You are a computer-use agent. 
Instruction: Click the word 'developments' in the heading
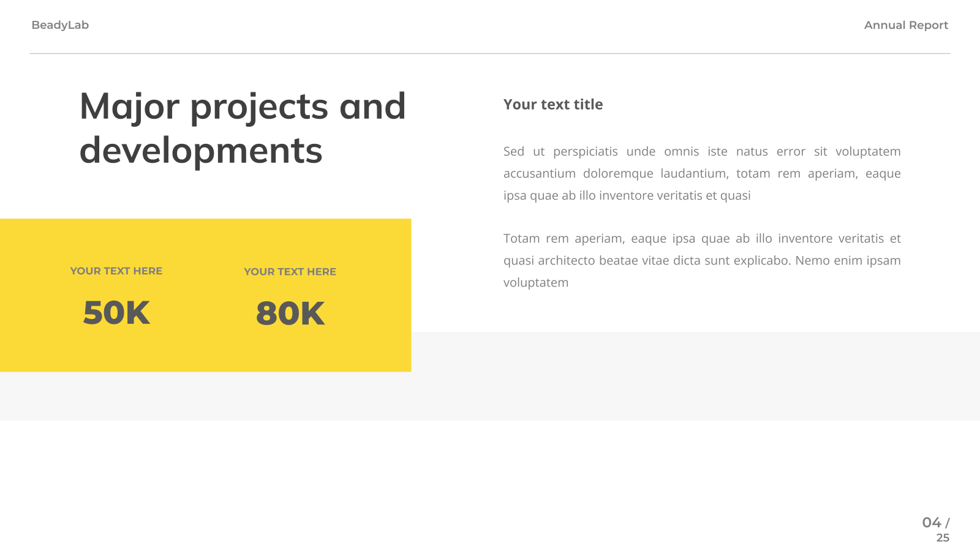click(201, 151)
